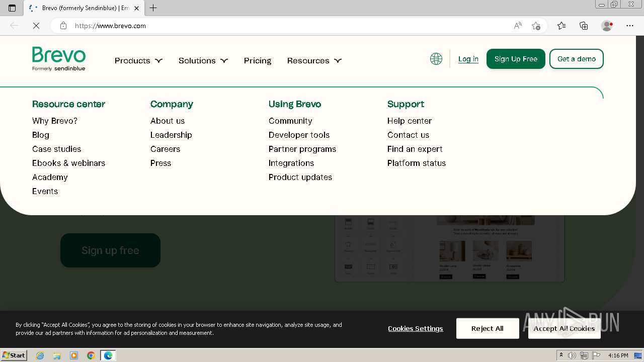Open Read aloud in address bar
This screenshot has height=362, width=644.
click(x=518, y=26)
